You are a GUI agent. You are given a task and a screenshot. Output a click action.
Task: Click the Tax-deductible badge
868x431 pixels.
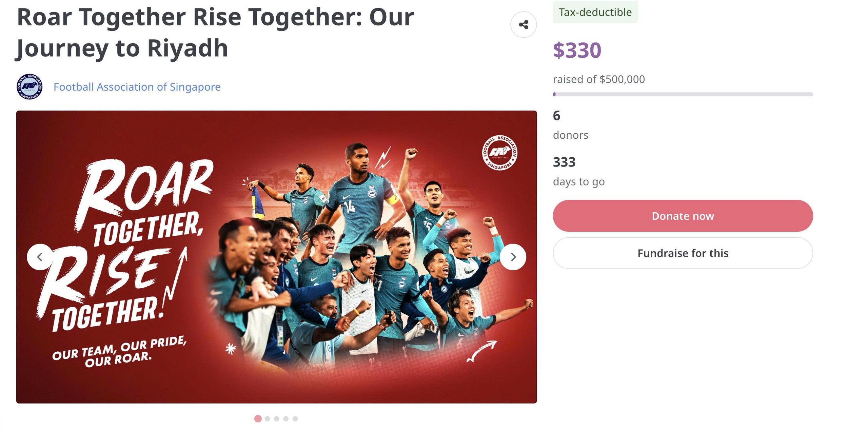coord(595,12)
